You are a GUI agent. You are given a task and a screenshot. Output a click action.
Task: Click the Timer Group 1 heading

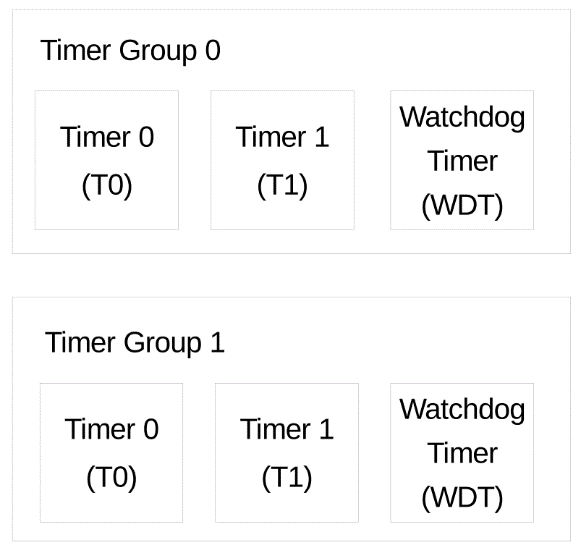coord(135,343)
